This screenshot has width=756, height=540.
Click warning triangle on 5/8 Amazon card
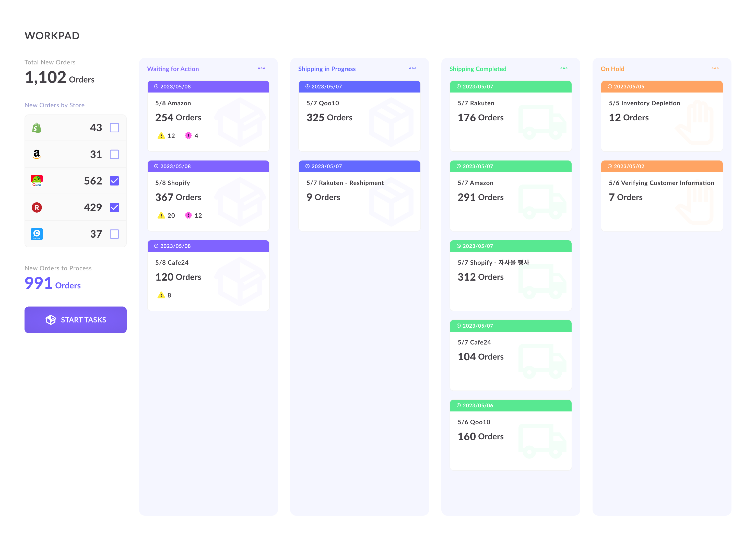pyautogui.click(x=161, y=136)
